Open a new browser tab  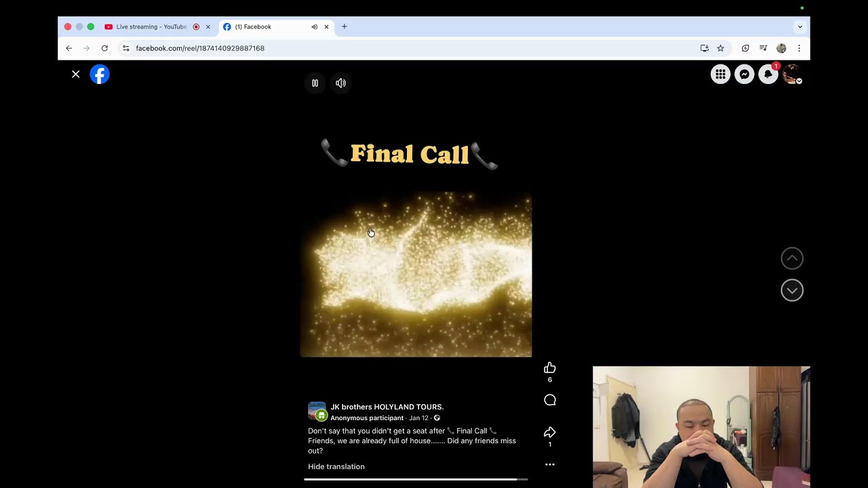344,26
